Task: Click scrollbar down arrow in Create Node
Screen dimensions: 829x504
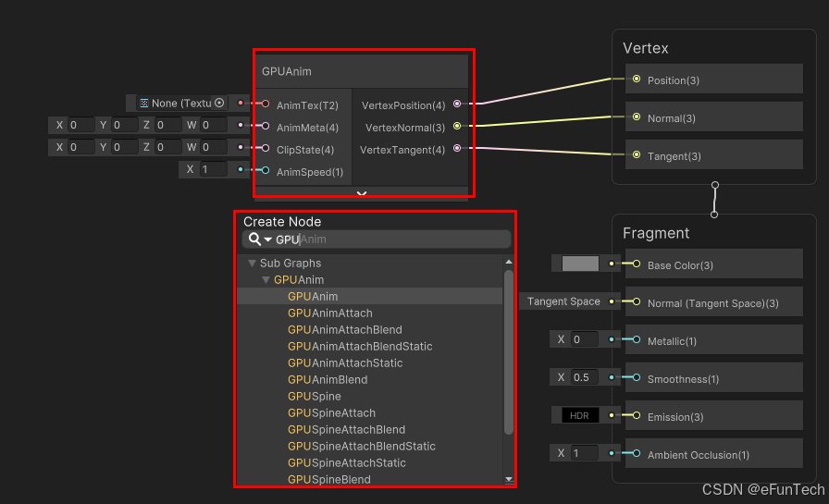Action: [509, 480]
